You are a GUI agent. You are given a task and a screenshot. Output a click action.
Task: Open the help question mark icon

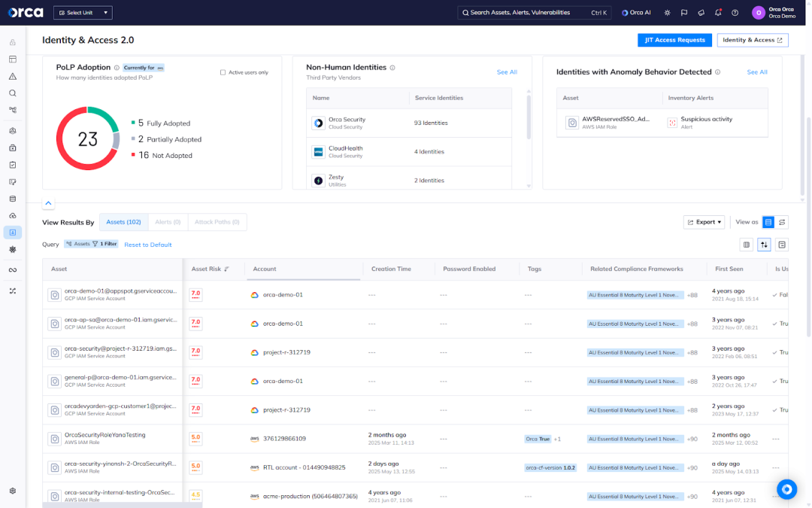click(735, 13)
